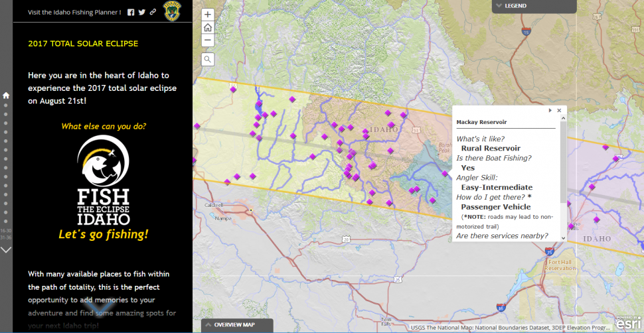
Task: Close the Mackay Reservoir popup
Action: (x=559, y=110)
